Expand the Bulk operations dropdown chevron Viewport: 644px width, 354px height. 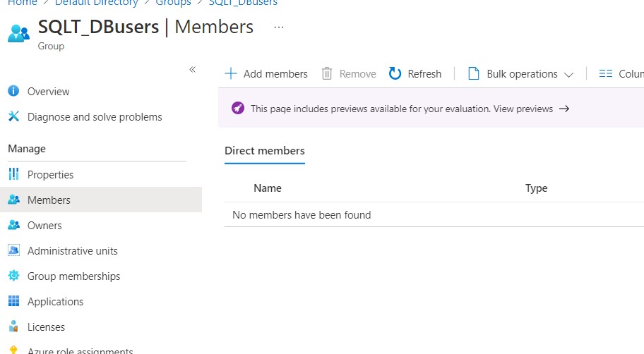point(568,75)
